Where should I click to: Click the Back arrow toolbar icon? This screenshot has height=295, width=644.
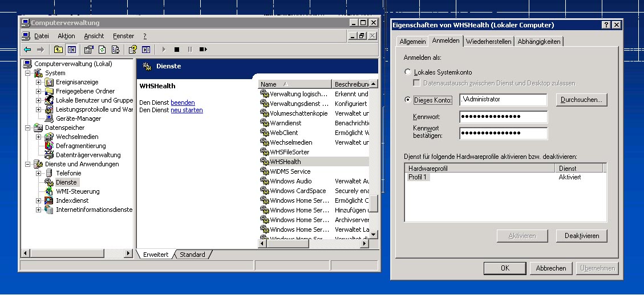tap(27, 50)
